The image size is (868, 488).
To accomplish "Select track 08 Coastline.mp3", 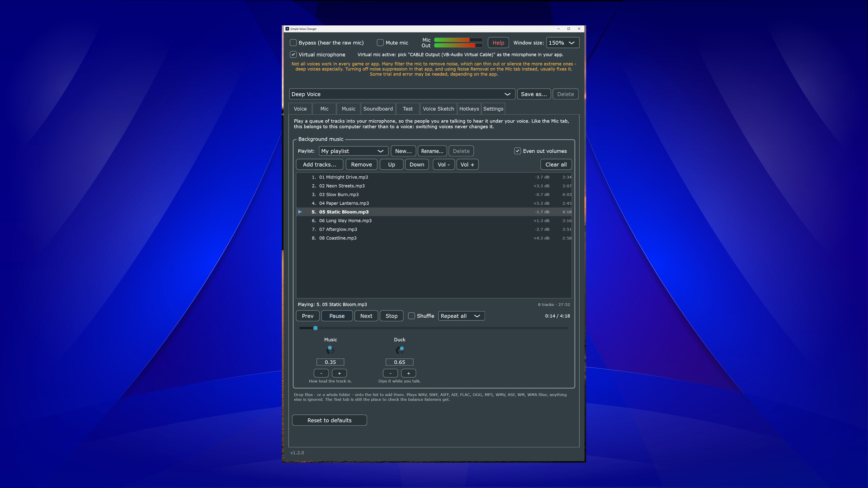I will click(434, 238).
